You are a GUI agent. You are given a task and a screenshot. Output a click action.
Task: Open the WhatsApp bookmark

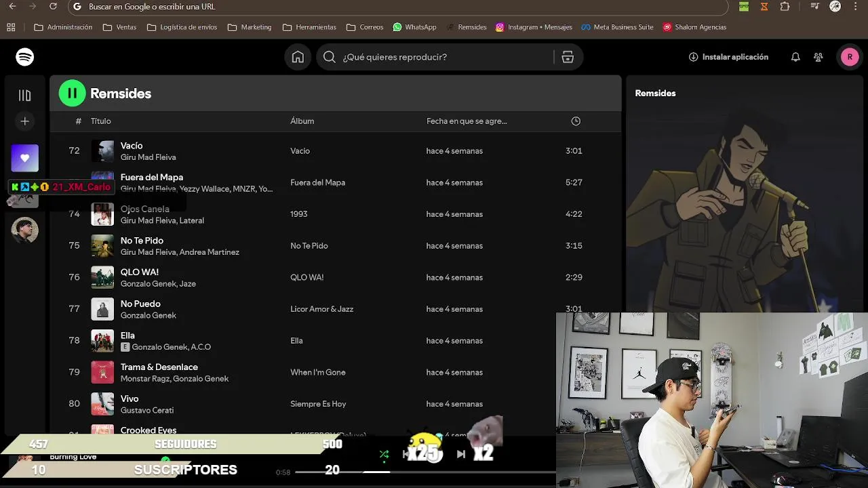click(x=415, y=27)
